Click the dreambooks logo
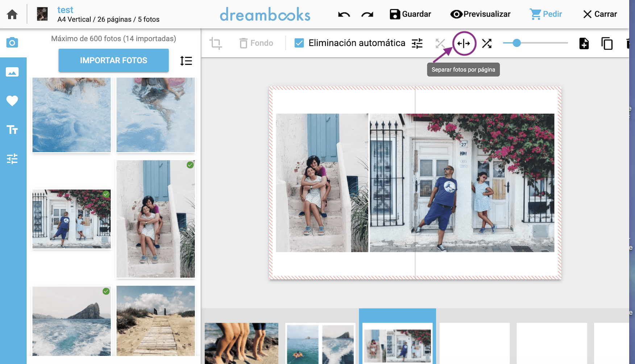This screenshot has width=635, height=364. click(x=265, y=14)
